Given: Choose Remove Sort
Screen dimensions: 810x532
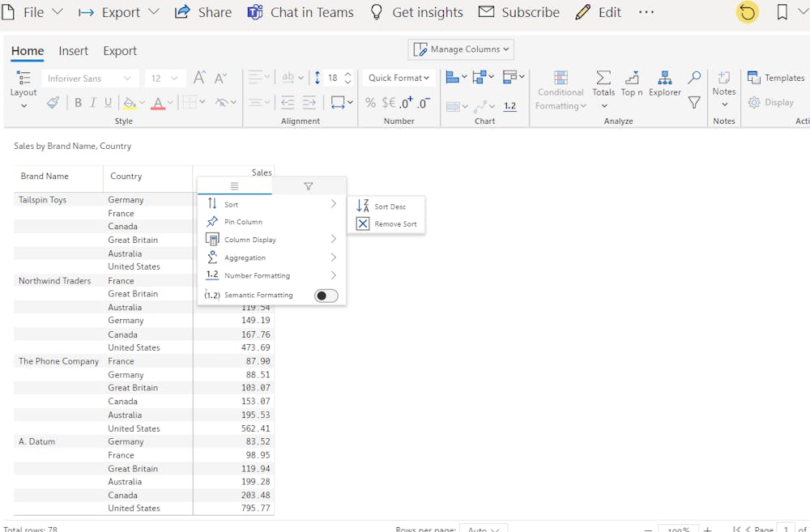Looking at the screenshot, I should 386,223.
